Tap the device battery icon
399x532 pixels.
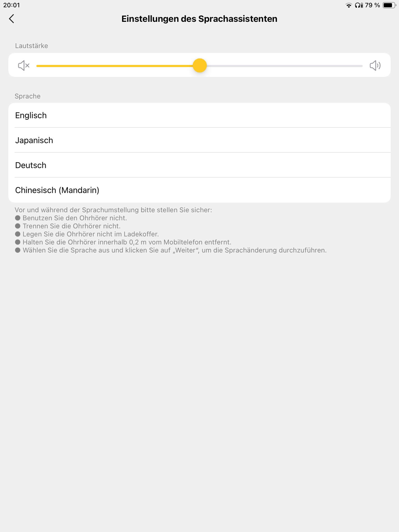389,5
